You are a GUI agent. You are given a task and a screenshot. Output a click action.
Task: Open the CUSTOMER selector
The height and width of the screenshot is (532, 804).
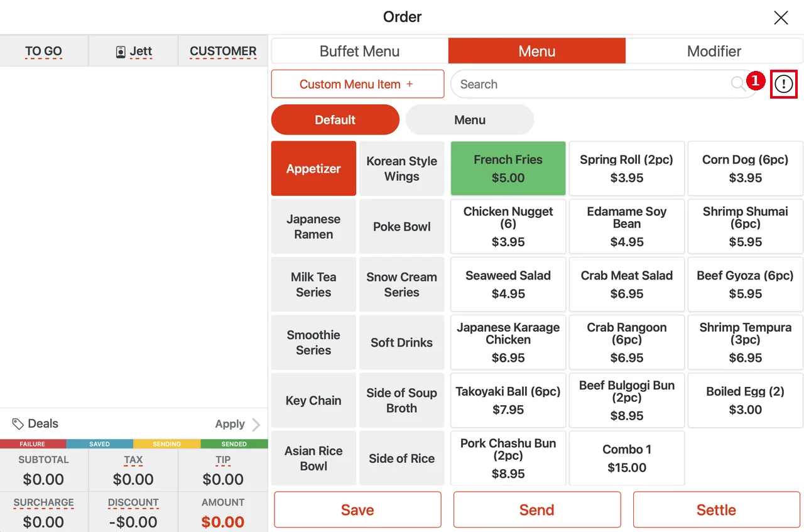[223, 51]
